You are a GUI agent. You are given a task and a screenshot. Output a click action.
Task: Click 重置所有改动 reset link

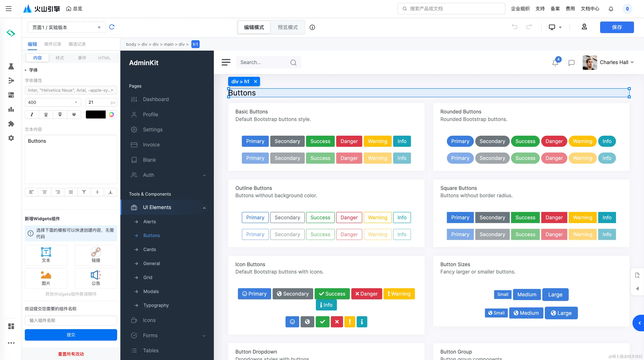tap(71, 354)
